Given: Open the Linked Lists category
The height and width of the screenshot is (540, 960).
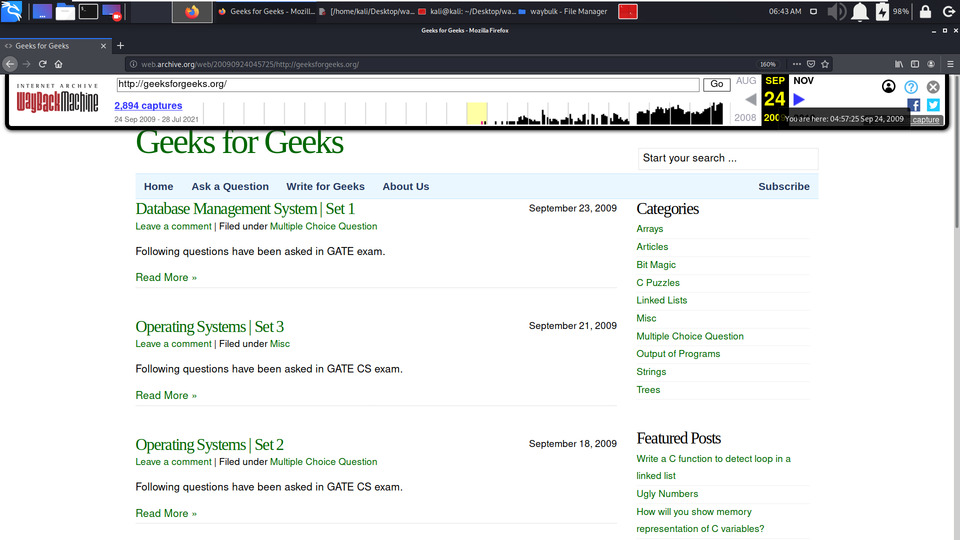Looking at the screenshot, I should coord(661,301).
